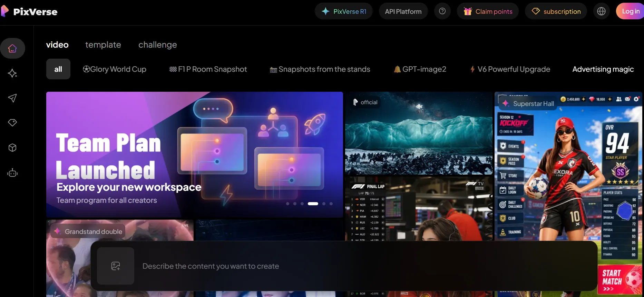Viewport: 644px width, 297px height.
Task: Switch to the video tab
Action: [x=57, y=45]
